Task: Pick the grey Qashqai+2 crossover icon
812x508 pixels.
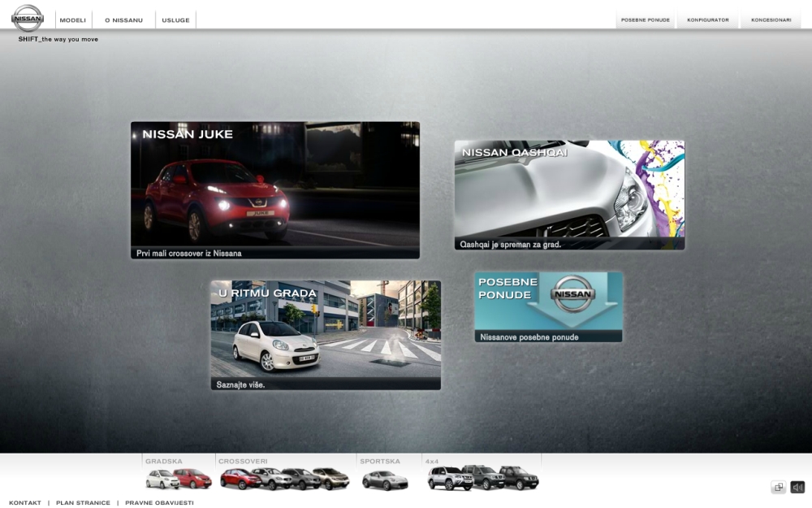Action: 302,479
